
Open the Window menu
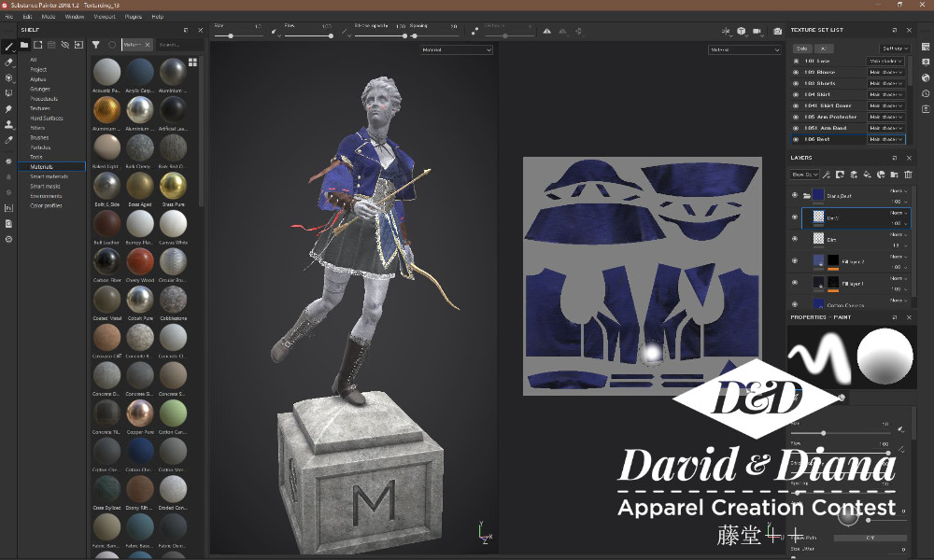(75, 17)
